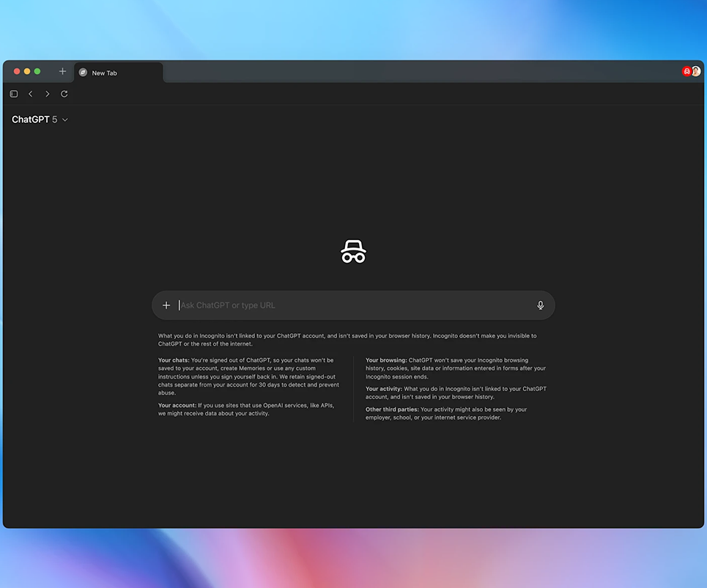Click the "Other third parties" heading text
Viewport: 707px width, 588px height.
[392, 409]
